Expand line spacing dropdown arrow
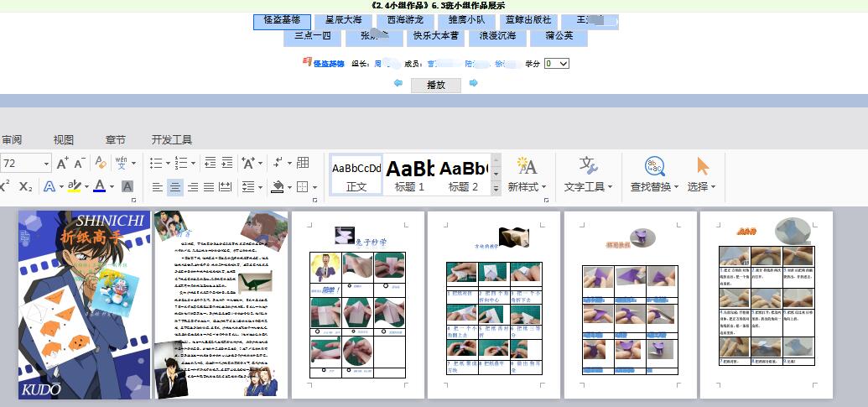The width and height of the screenshot is (868, 407). [260, 187]
